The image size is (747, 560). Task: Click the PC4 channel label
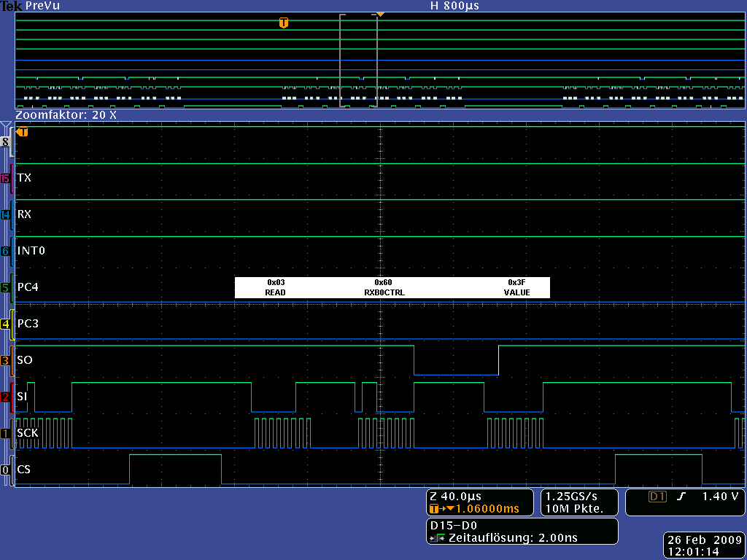(28, 287)
